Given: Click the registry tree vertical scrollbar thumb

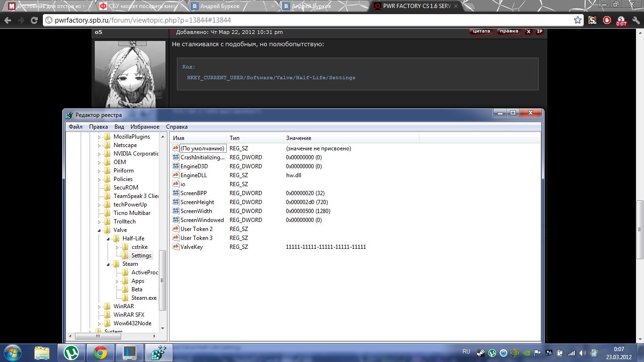Looking at the screenshot, I should coord(163,280).
